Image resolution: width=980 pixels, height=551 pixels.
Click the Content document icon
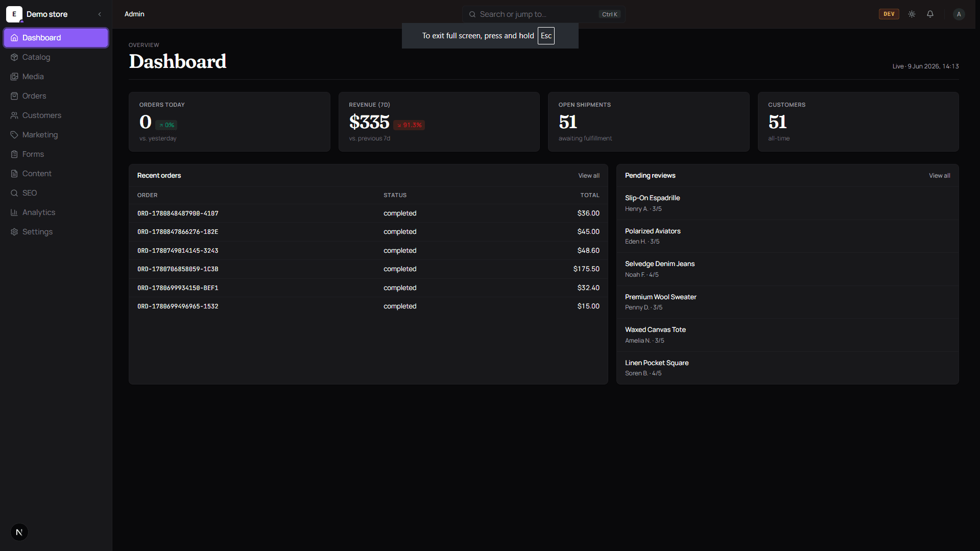click(x=14, y=174)
